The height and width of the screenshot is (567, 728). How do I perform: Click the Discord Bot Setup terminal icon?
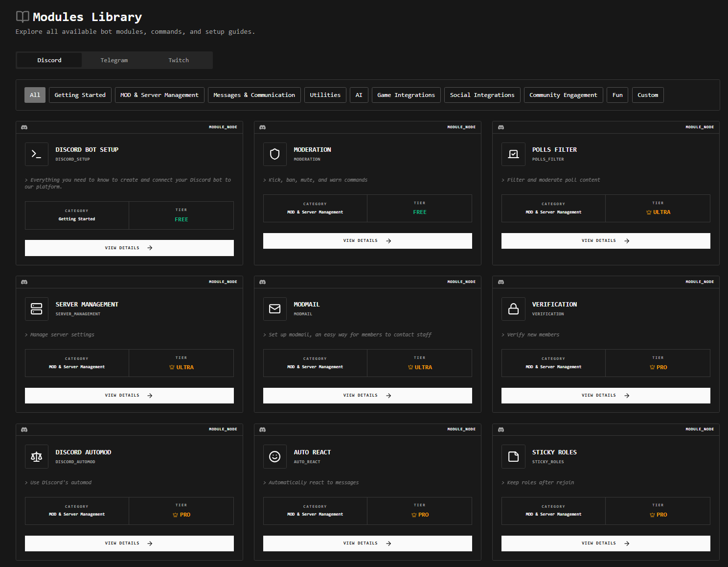[36, 154]
